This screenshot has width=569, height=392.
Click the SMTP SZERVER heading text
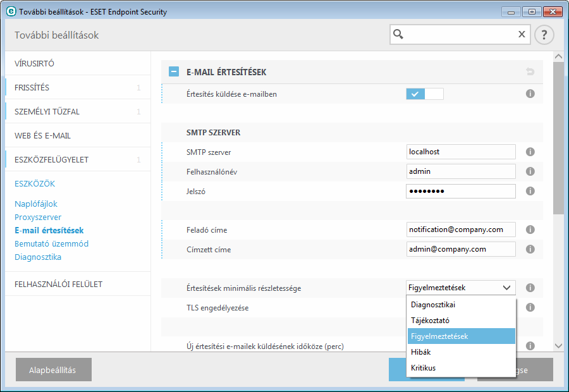pos(214,133)
